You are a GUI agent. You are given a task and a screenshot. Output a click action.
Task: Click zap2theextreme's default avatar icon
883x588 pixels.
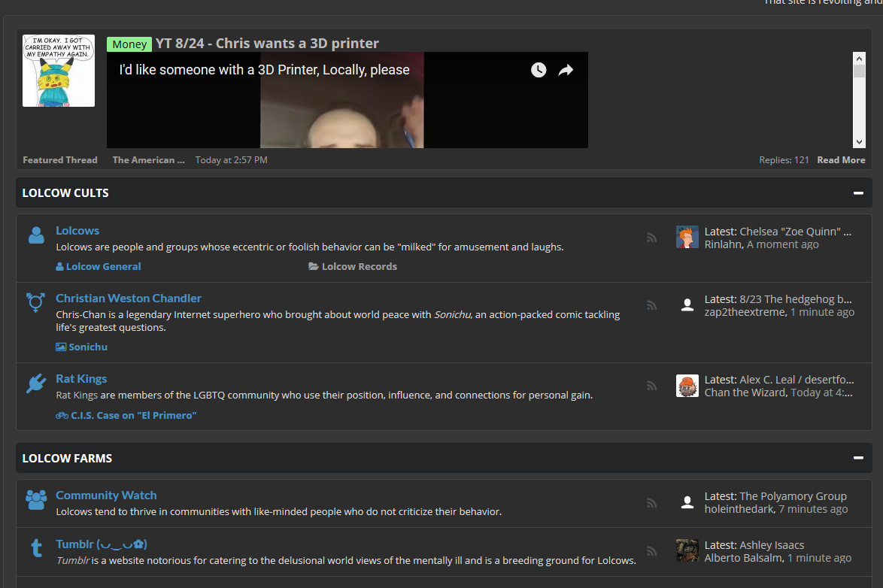tap(687, 305)
